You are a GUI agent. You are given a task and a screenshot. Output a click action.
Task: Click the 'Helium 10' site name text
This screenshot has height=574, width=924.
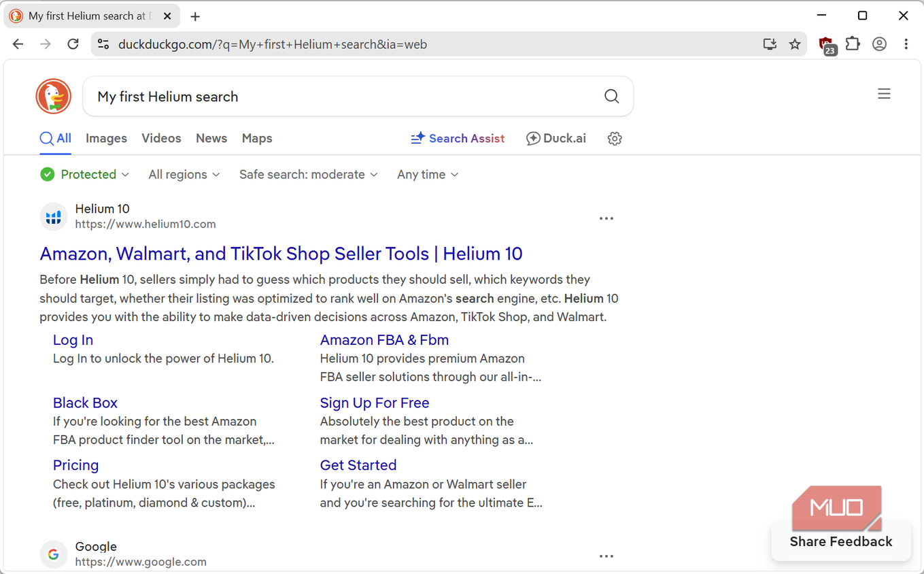click(x=102, y=209)
